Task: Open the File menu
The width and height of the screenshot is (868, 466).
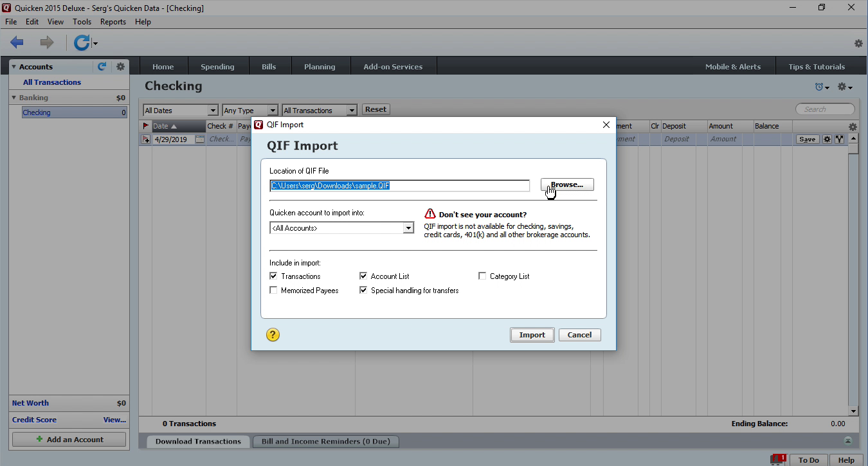Action: coord(11,22)
